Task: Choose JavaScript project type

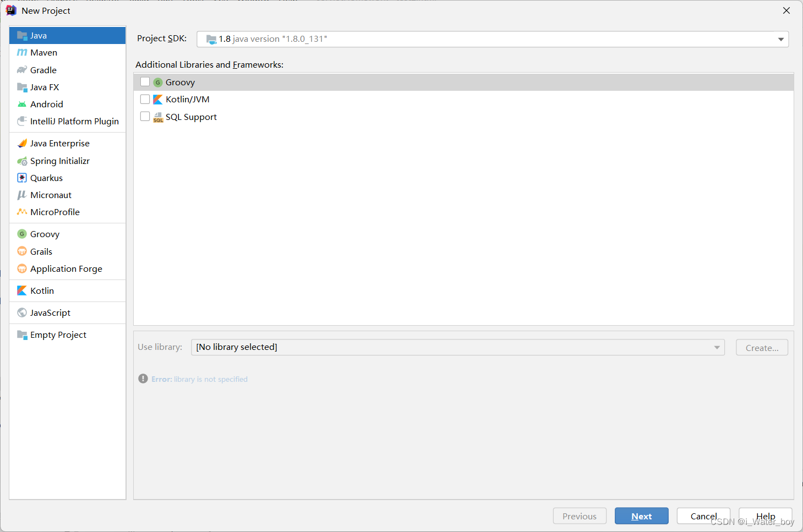Action: pos(68,312)
